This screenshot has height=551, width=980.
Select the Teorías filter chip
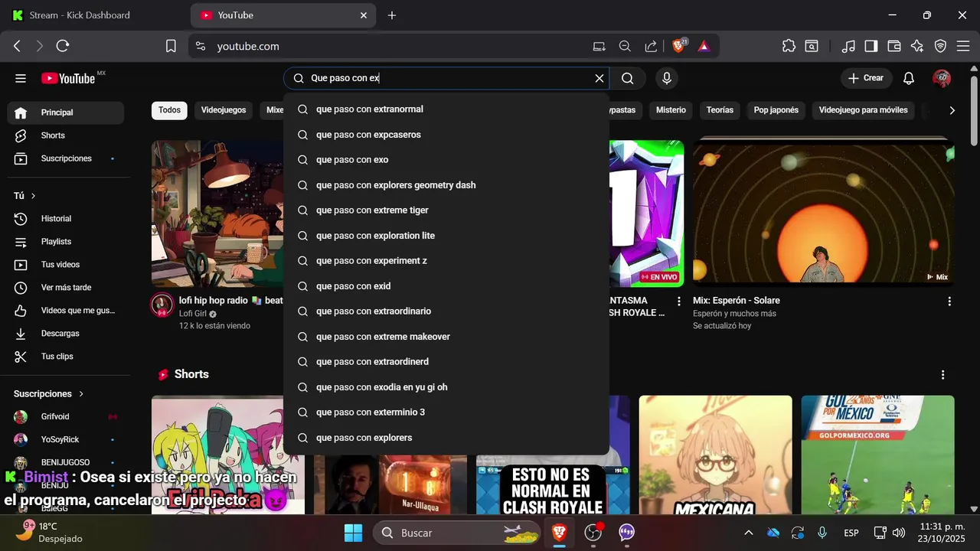[x=720, y=110]
